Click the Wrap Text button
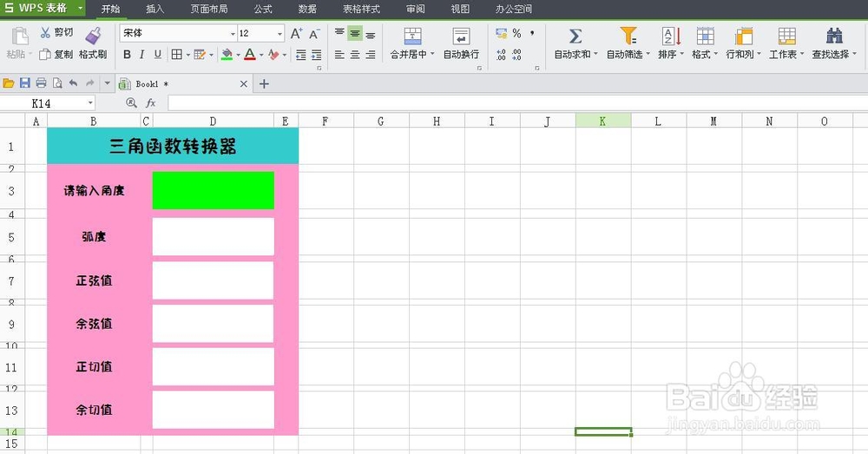The image size is (868, 454). pos(461,43)
